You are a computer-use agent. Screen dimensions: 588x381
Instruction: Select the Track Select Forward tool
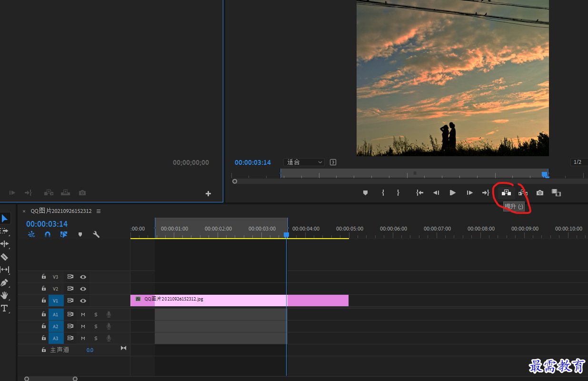pos(4,231)
